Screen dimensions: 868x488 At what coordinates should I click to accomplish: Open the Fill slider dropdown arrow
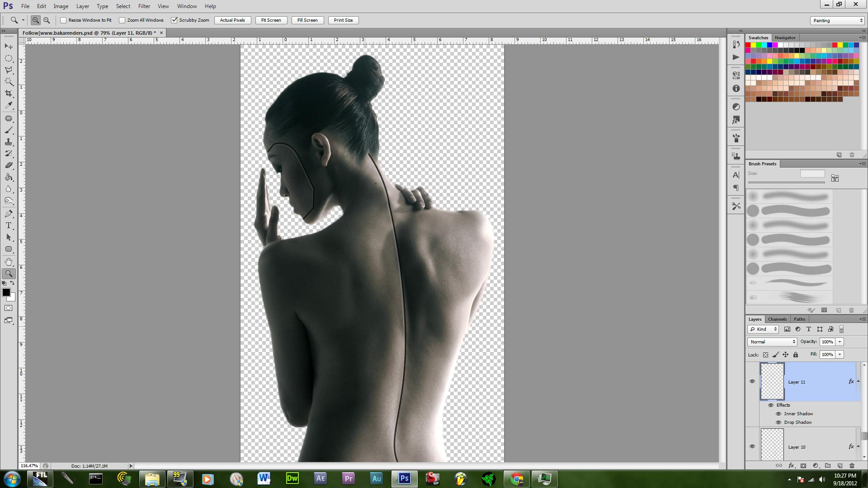[840, 354]
